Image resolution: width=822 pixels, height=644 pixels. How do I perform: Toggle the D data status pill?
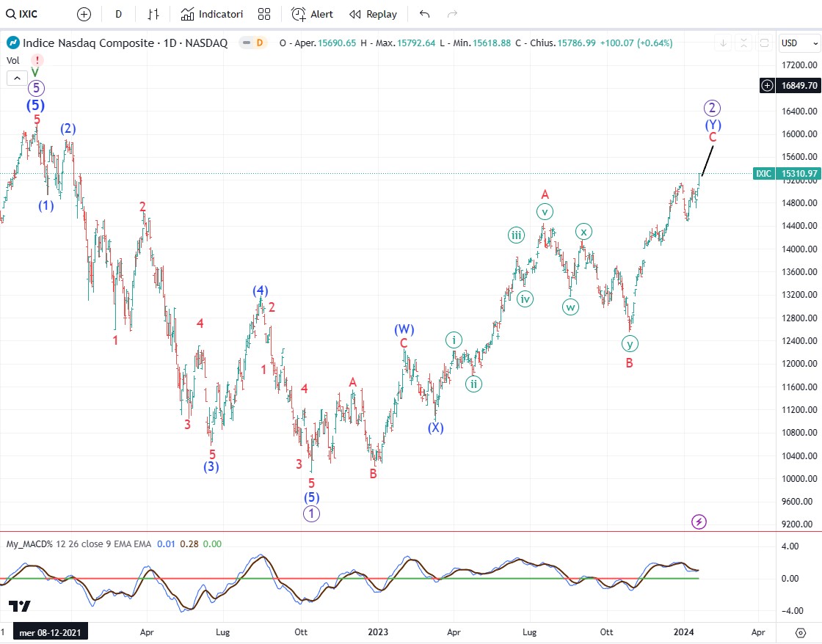pyautogui.click(x=253, y=43)
